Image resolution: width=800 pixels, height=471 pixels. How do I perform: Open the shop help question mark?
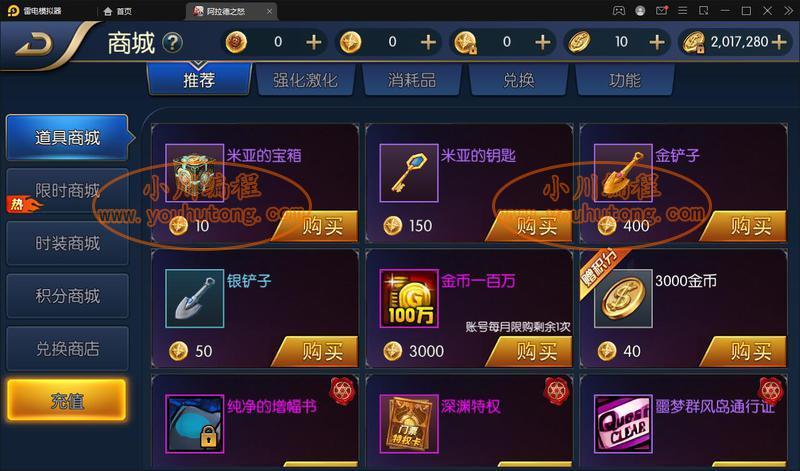tap(172, 43)
